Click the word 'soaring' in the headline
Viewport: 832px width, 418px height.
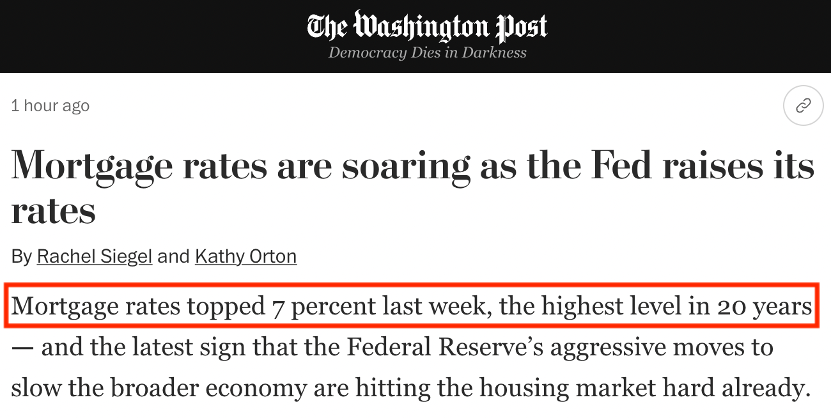(x=406, y=167)
